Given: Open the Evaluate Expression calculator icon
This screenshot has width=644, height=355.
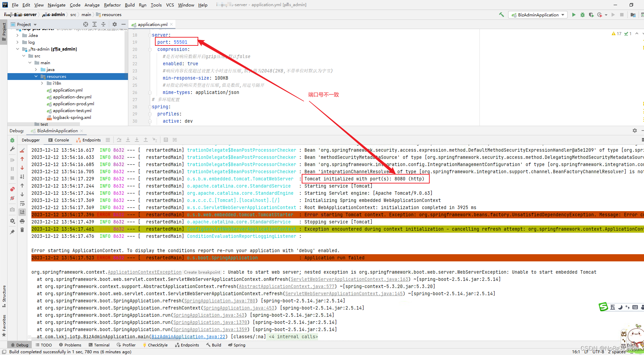Looking at the screenshot, I should click(x=166, y=140).
